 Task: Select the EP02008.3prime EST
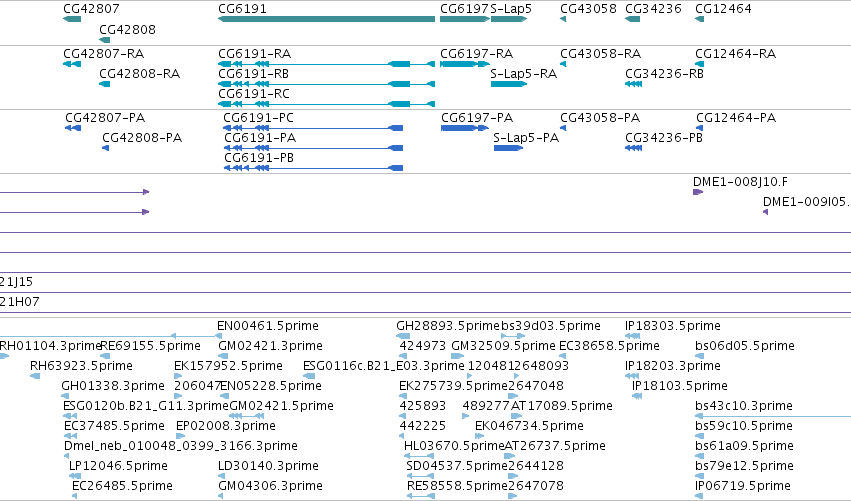(x=181, y=436)
